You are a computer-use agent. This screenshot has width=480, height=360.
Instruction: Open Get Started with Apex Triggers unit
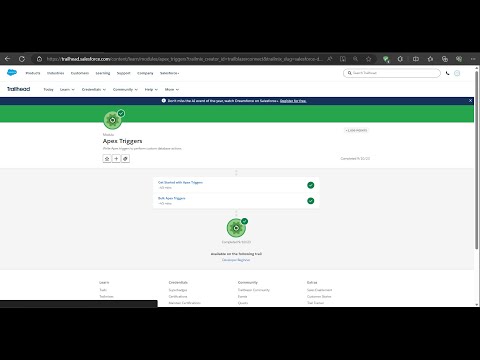click(180, 182)
